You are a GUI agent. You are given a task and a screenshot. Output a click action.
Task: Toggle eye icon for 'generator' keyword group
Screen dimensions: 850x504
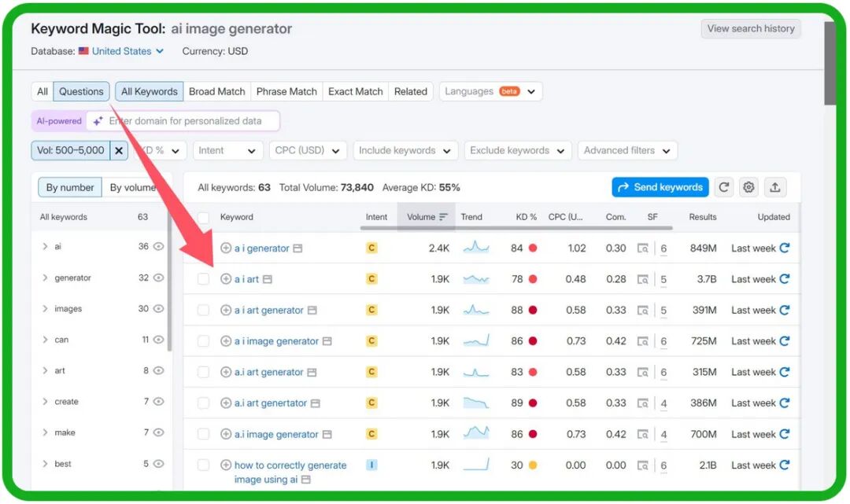[158, 278]
